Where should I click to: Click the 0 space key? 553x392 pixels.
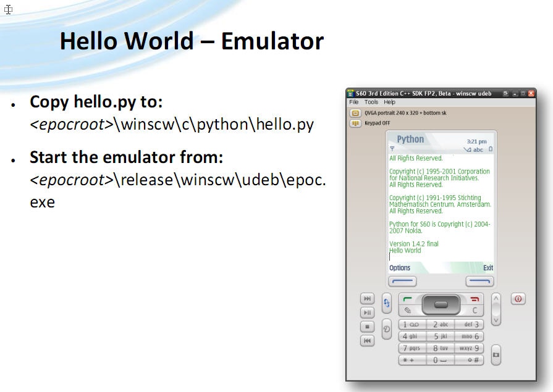[441, 360]
